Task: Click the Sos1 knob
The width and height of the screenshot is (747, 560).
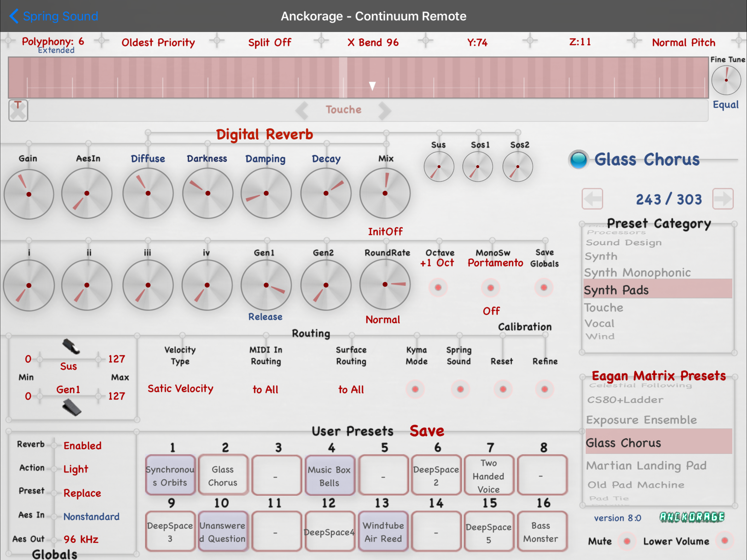Action: click(477, 167)
